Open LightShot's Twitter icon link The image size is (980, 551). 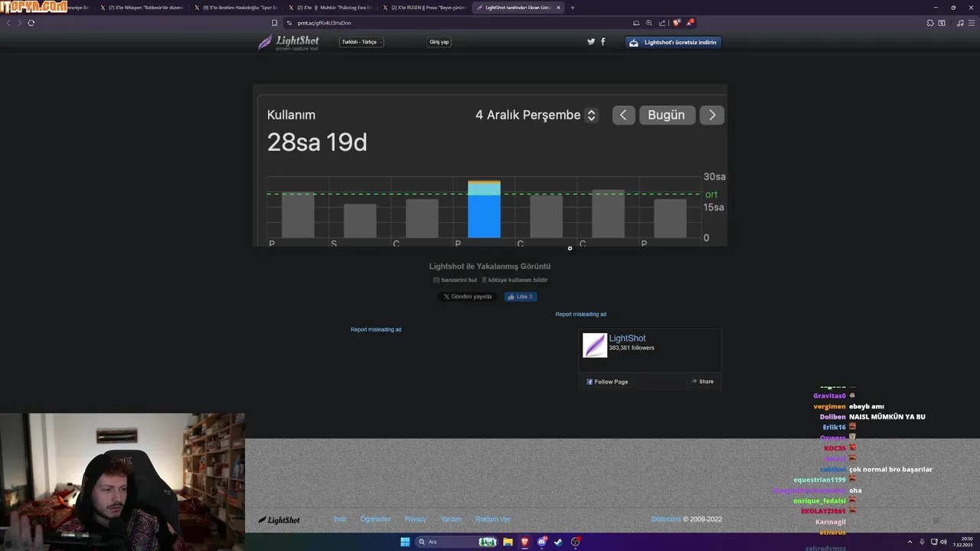[x=591, y=41]
